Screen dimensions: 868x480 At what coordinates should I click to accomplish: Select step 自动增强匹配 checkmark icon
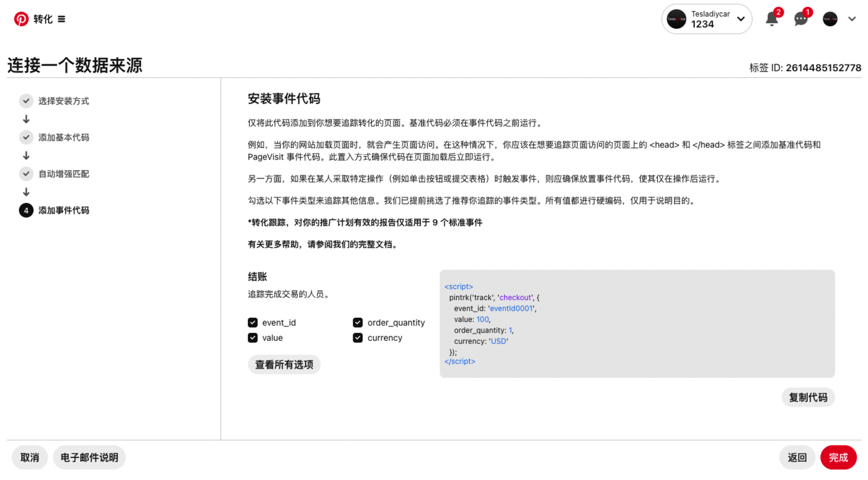click(x=26, y=174)
